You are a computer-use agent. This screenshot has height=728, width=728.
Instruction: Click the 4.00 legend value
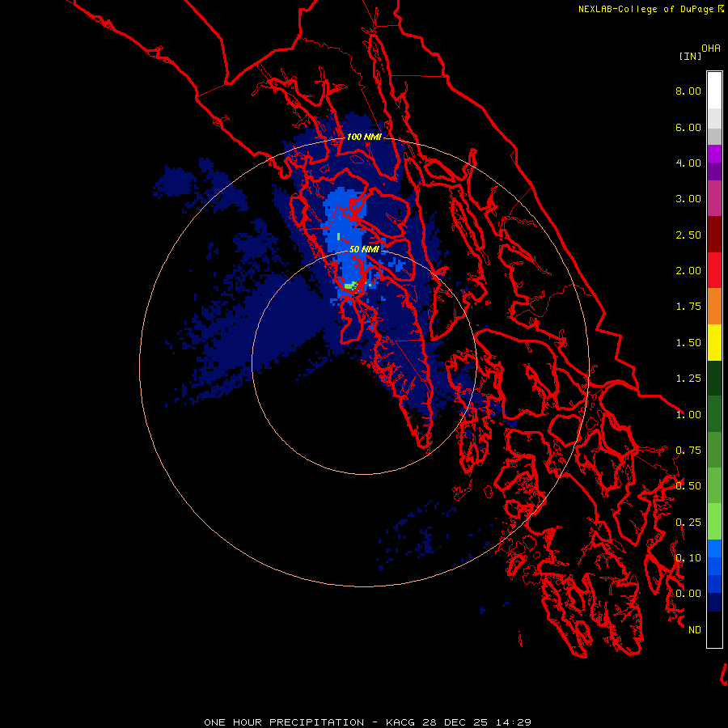click(688, 163)
